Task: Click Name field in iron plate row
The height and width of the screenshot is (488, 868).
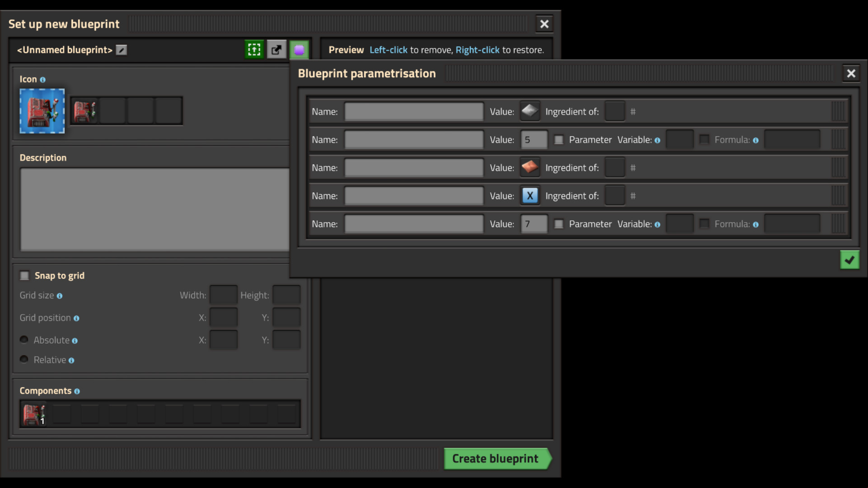Action: point(414,112)
